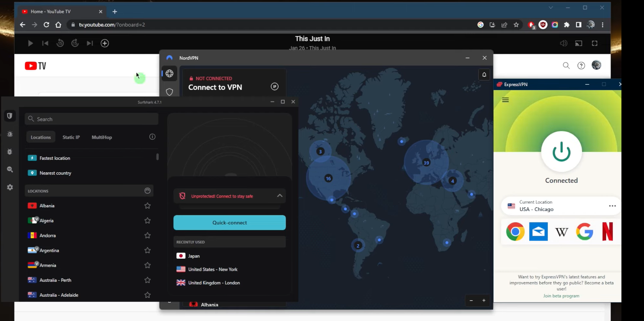Zoom in on the NordVPN map

click(484, 300)
